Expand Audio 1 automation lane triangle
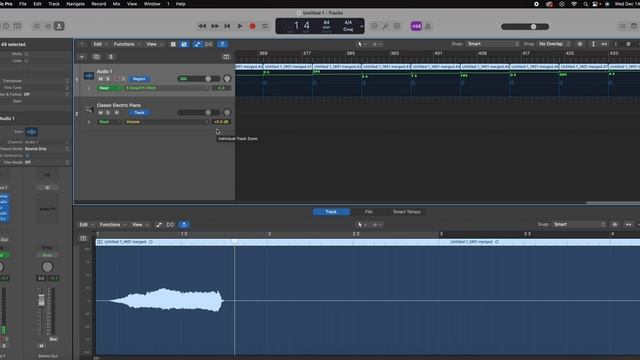 89,88
